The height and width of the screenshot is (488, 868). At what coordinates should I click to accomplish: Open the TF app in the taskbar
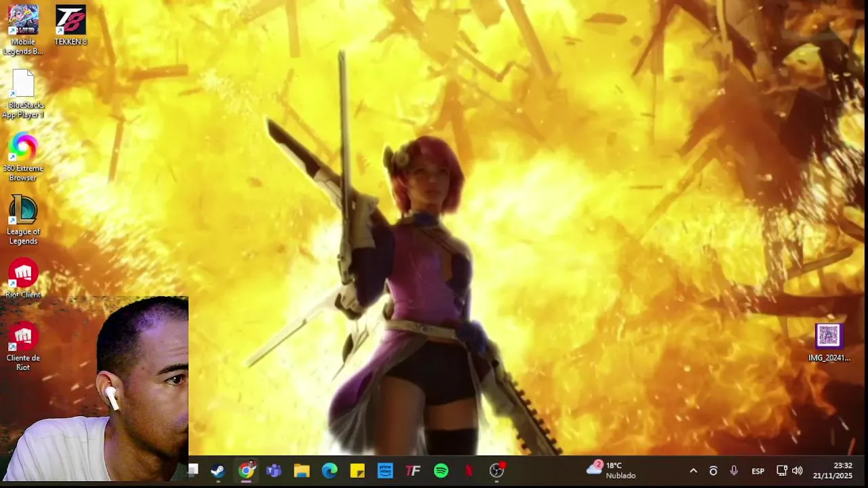click(413, 470)
